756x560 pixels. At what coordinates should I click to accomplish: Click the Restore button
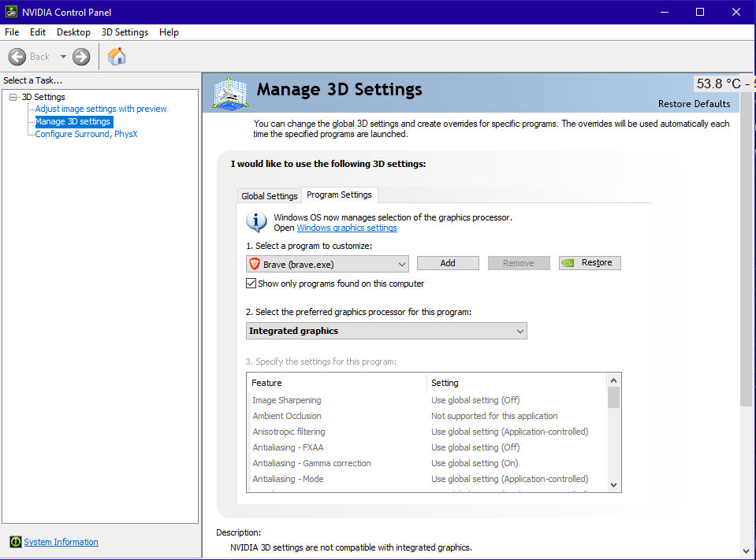590,263
